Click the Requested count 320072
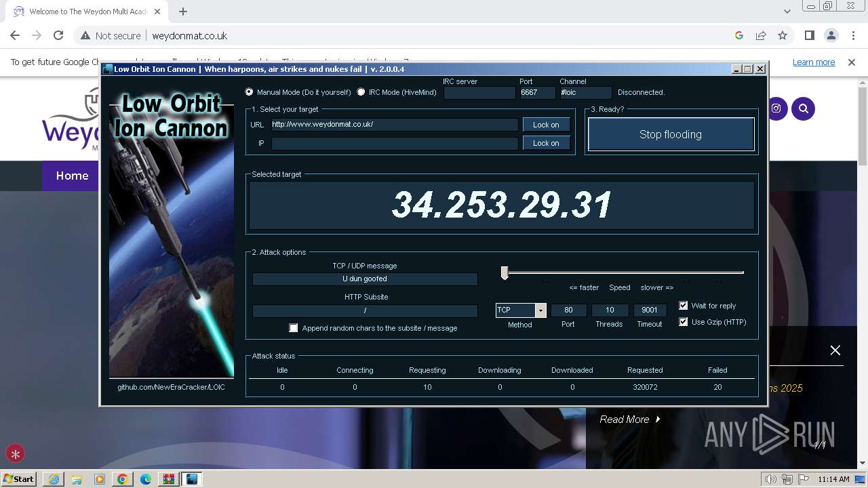This screenshot has height=488, width=868. pyautogui.click(x=645, y=387)
